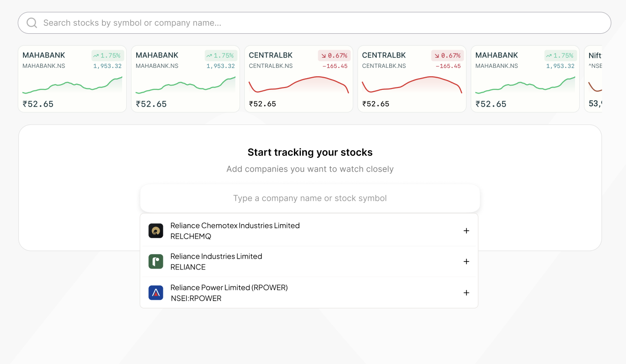
Task: Select the Reliance Power logo icon
Action: point(156,292)
